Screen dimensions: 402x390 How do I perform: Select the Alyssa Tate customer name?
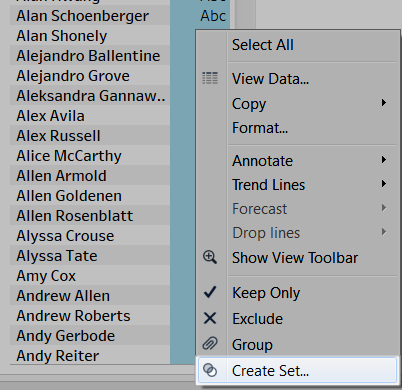point(57,256)
